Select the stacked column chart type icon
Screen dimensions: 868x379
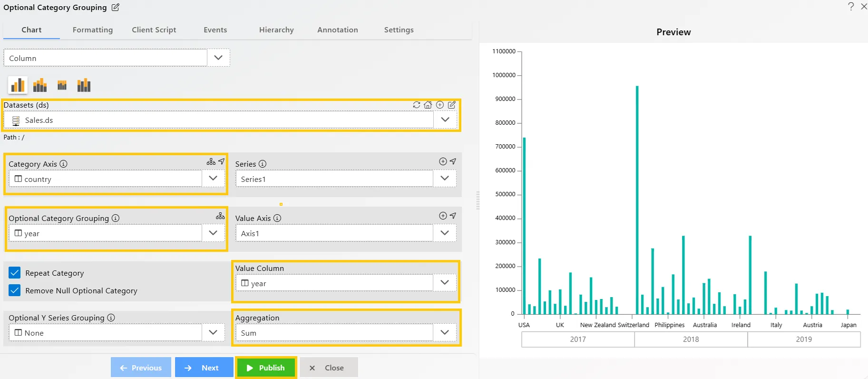tap(40, 85)
